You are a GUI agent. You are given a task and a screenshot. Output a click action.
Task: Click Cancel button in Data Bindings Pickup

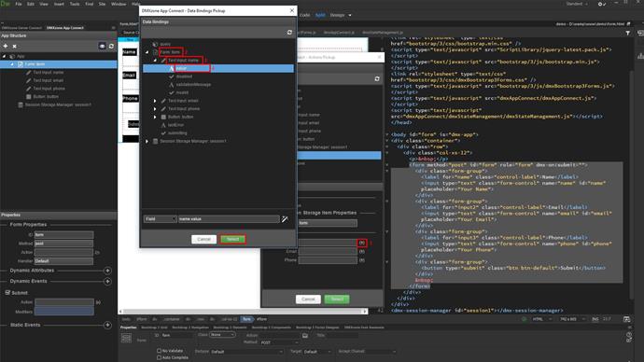tap(203, 239)
